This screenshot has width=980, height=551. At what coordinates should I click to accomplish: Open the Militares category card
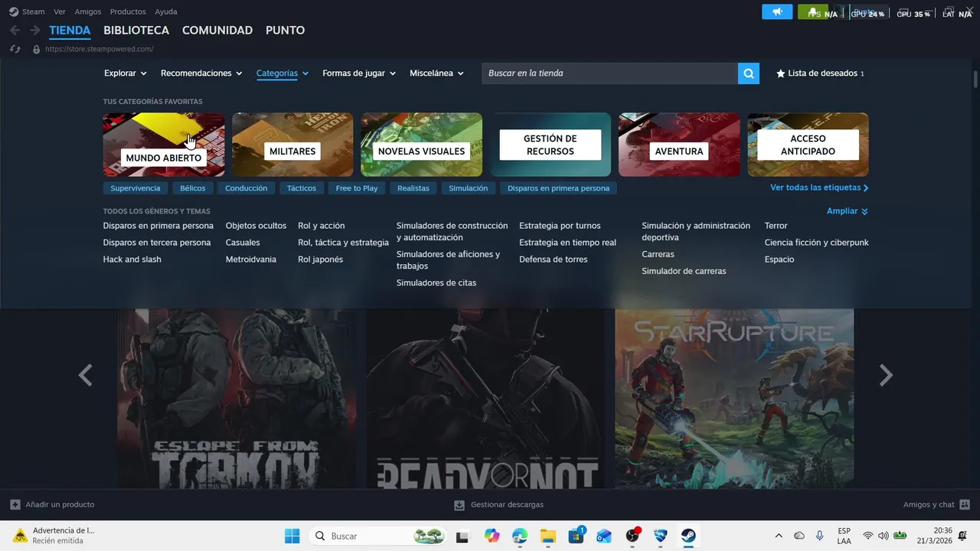point(292,145)
